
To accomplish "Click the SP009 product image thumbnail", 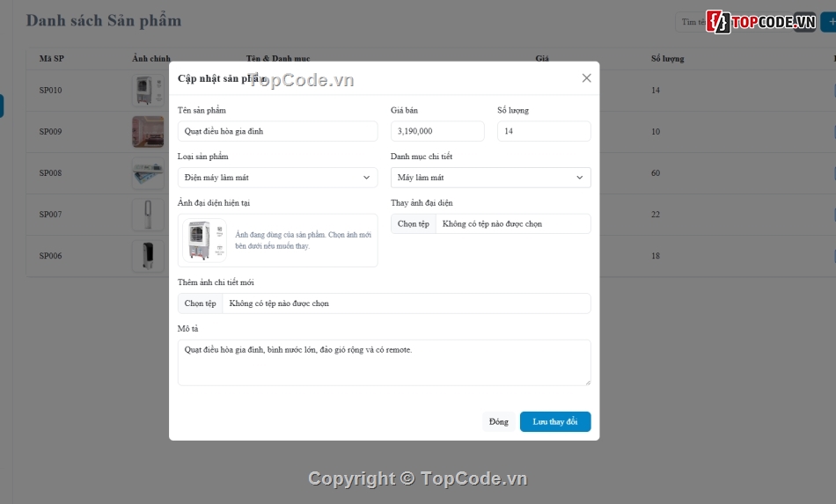I will tap(148, 132).
